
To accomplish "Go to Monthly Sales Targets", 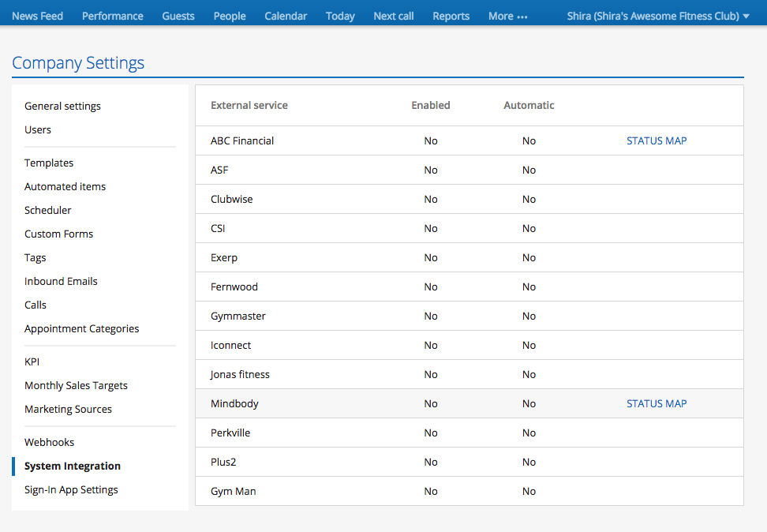I will 76,386.
